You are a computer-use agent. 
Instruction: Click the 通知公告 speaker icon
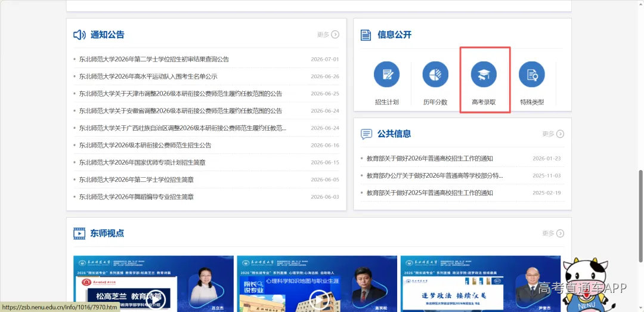point(80,35)
